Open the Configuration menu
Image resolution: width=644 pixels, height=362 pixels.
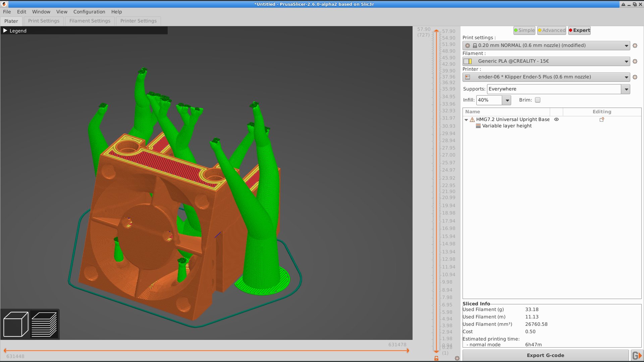point(89,12)
